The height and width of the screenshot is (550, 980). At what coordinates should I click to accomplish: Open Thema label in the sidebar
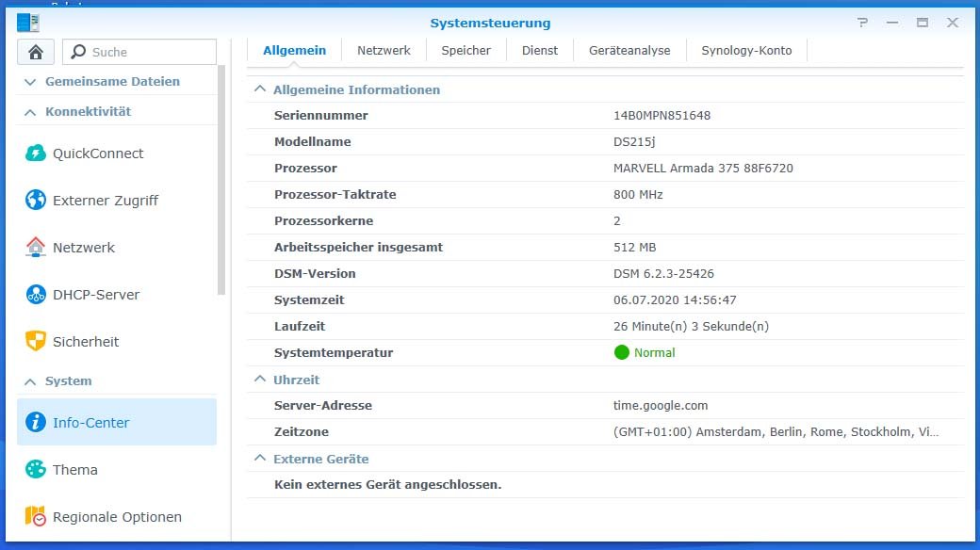coord(75,469)
